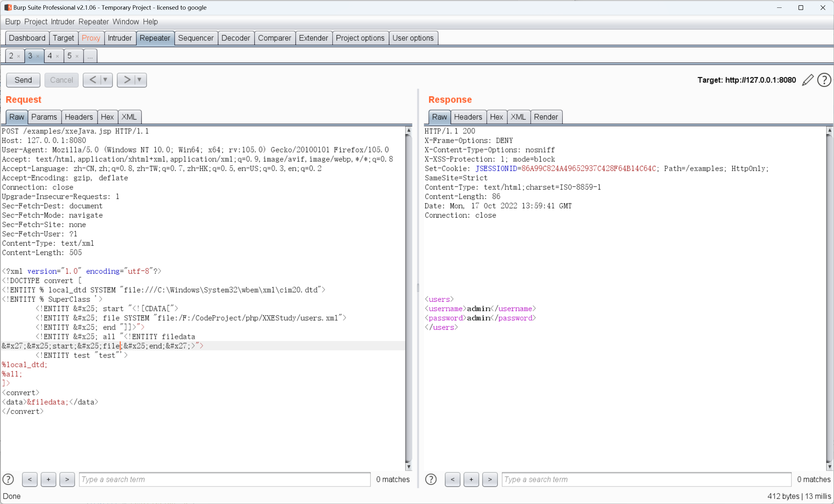Go forward to next request in history
This screenshot has width=834, height=504.
[x=127, y=80]
